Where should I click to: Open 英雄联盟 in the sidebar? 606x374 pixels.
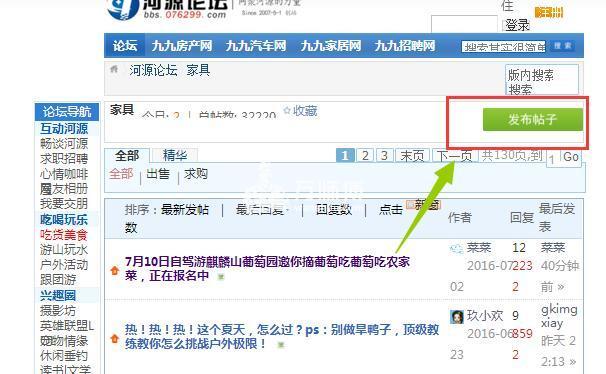[66, 325]
